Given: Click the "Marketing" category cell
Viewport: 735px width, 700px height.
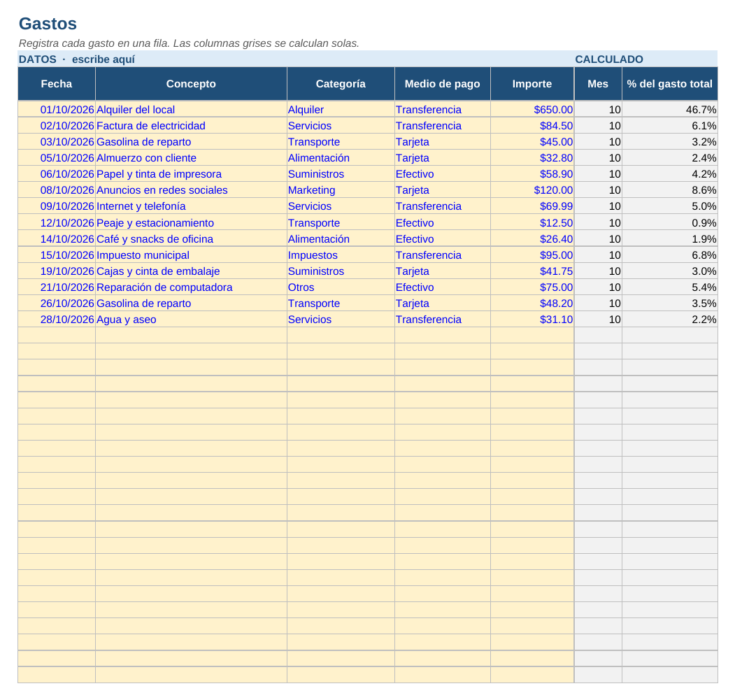Looking at the screenshot, I should point(341,190).
